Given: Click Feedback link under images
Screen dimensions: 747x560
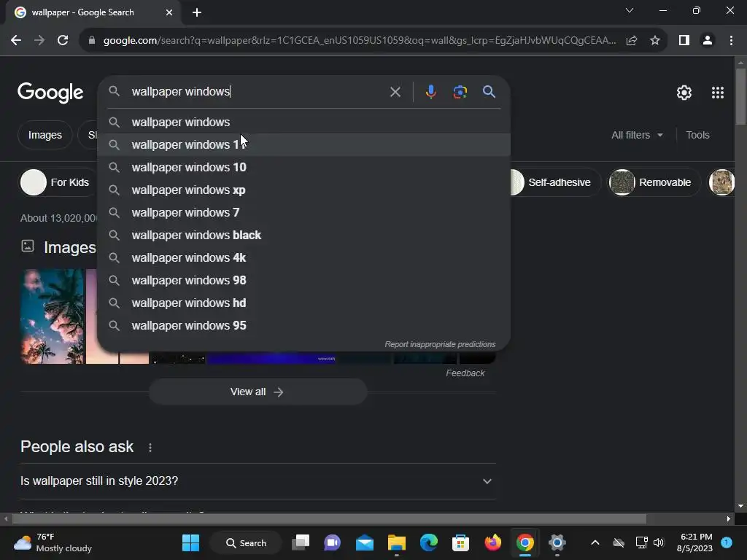Looking at the screenshot, I should tap(465, 373).
